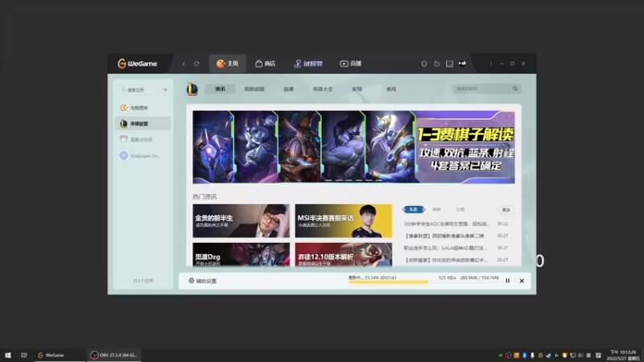644x362 pixels.
Task: Open the 直播 live stream tab in header
Action: [350, 64]
